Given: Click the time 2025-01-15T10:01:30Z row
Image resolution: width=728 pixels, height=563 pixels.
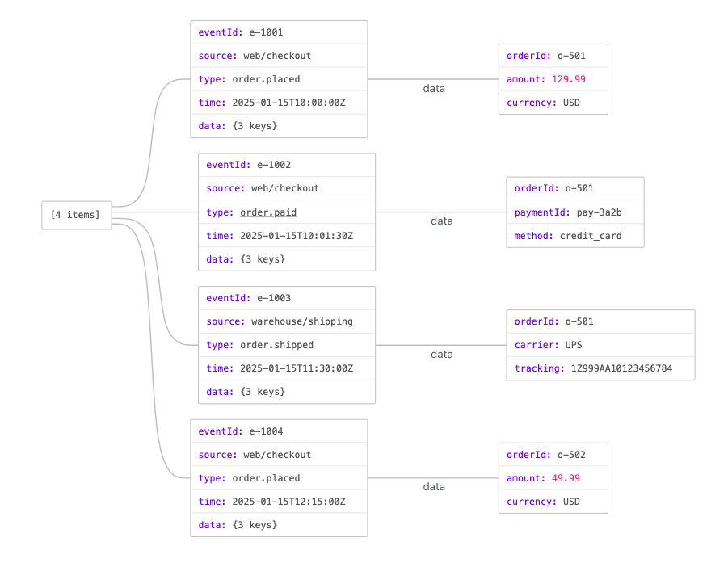Looking at the screenshot, I should coord(287,236).
